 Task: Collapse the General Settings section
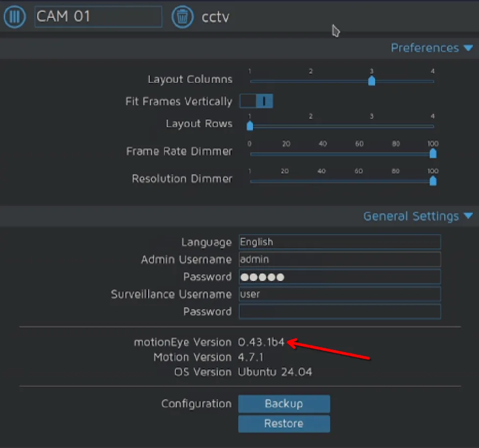(418, 216)
